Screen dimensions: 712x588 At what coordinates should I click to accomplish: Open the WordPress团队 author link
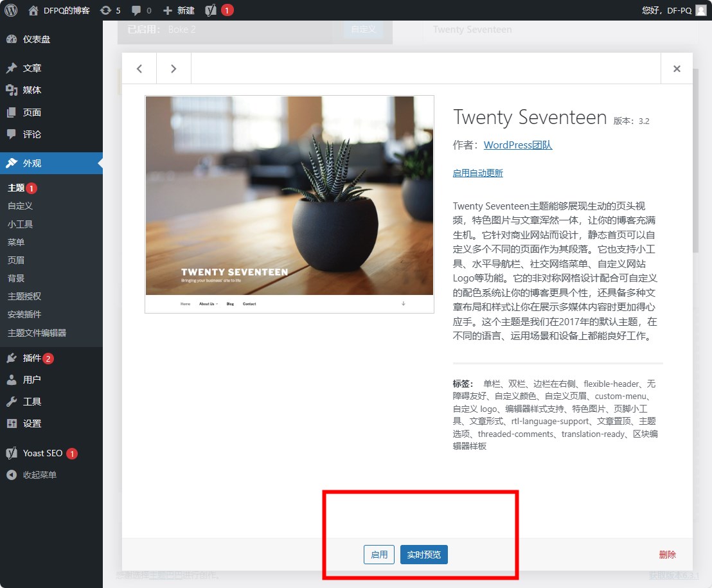pyautogui.click(x=518, y=145)
